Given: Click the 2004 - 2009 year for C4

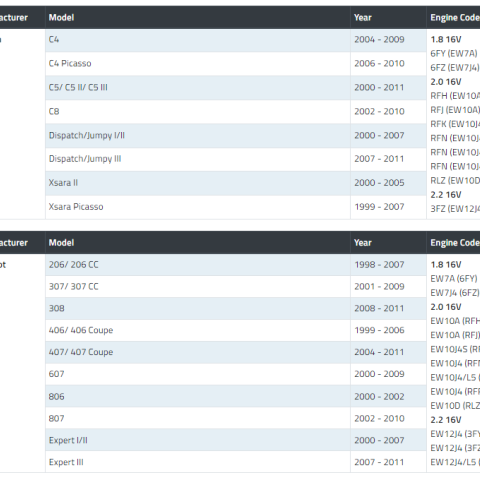Looking at the screenshot, I should pyautogui.click(x=388, y=40).
